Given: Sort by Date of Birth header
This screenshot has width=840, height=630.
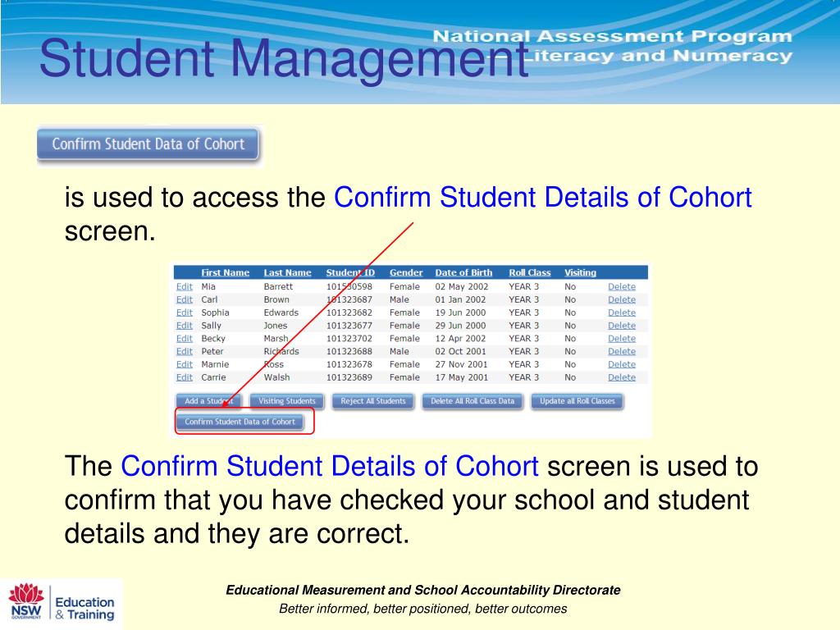Looking at the screenshot, I should [x=463, y=272].
